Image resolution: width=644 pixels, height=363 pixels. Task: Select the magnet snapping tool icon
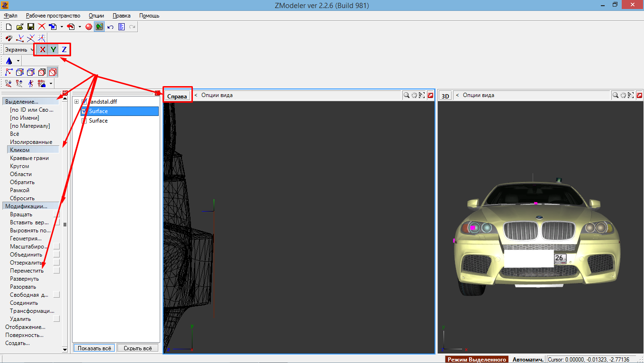tap(9, 38)
